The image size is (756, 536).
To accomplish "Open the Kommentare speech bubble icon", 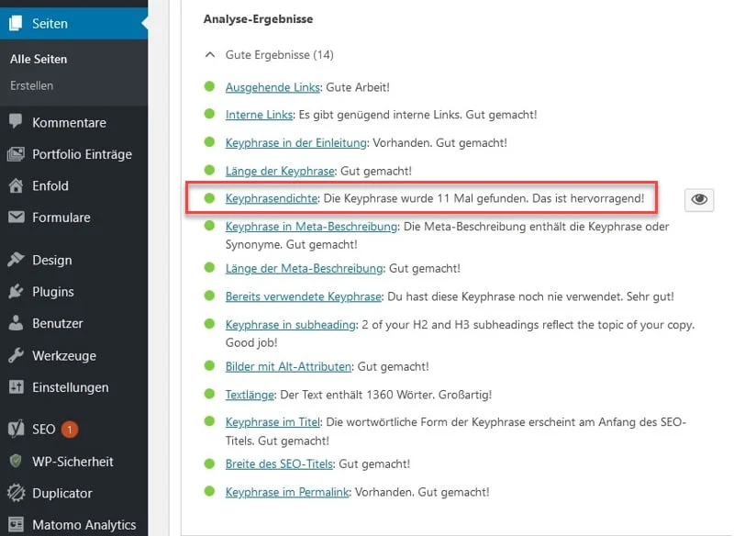I will pos(15,122).
